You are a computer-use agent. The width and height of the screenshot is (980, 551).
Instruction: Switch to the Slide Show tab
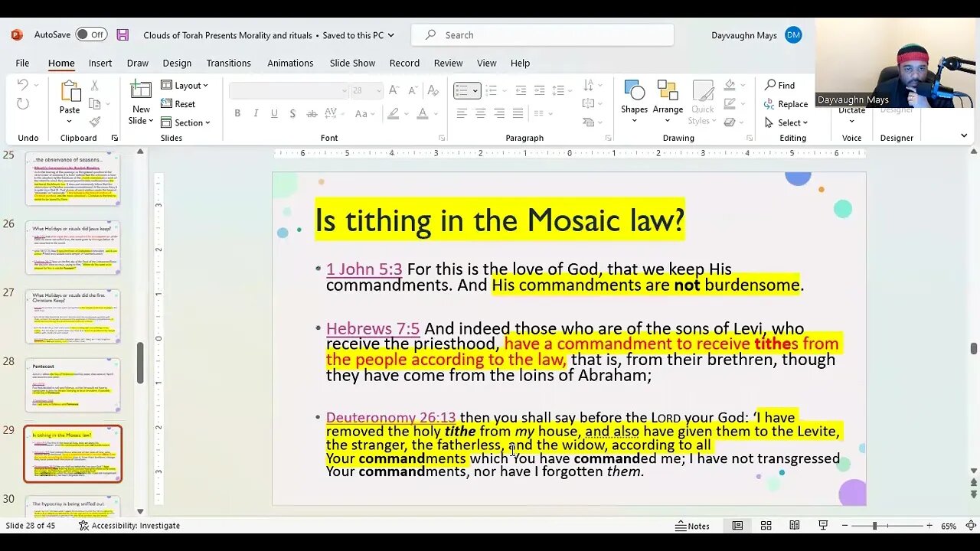point(352,63)
